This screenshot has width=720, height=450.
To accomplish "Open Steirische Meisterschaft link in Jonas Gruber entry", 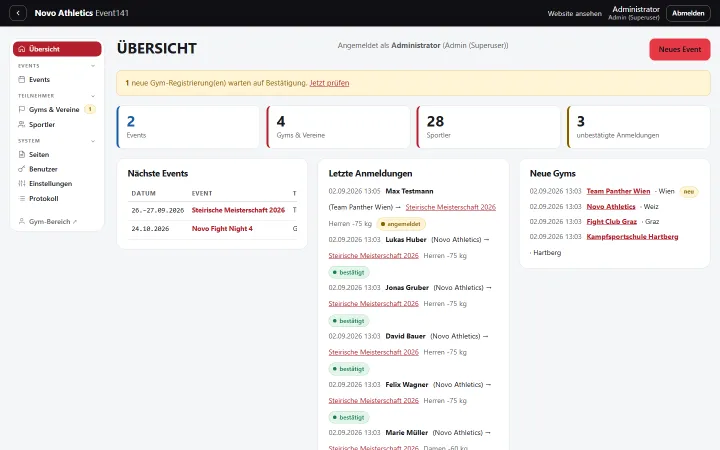I will (373, 304).
